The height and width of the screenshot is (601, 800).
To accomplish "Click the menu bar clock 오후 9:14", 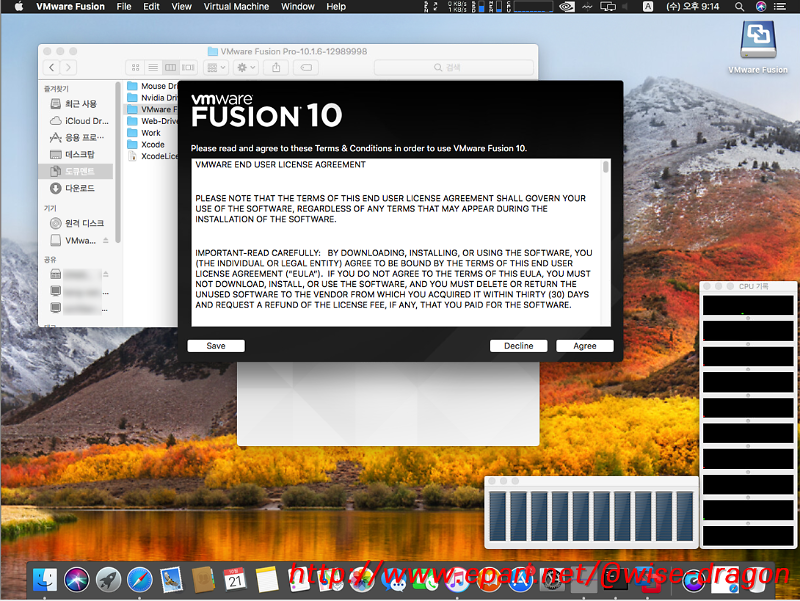I will pos(692,7).
